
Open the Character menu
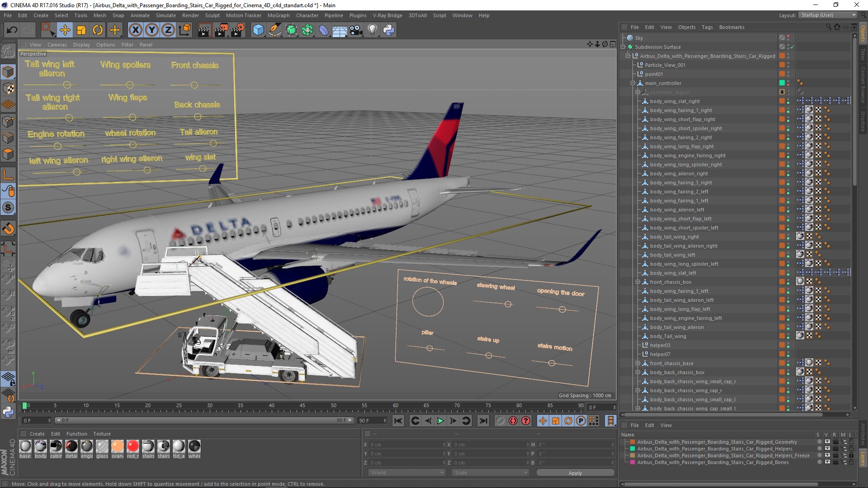tap(307, 15)
